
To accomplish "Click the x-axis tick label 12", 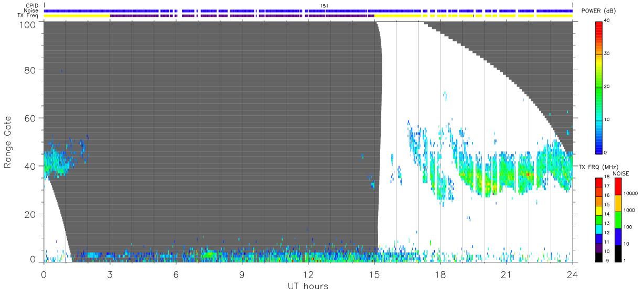I will [x=308, y=274].
